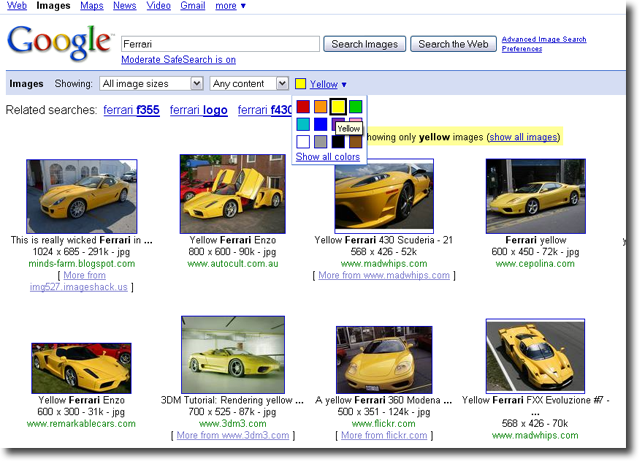The height and width of the screenshot is (462, 640).
Task: Select the blue color swatch
Action: click(x=320, y=124)
